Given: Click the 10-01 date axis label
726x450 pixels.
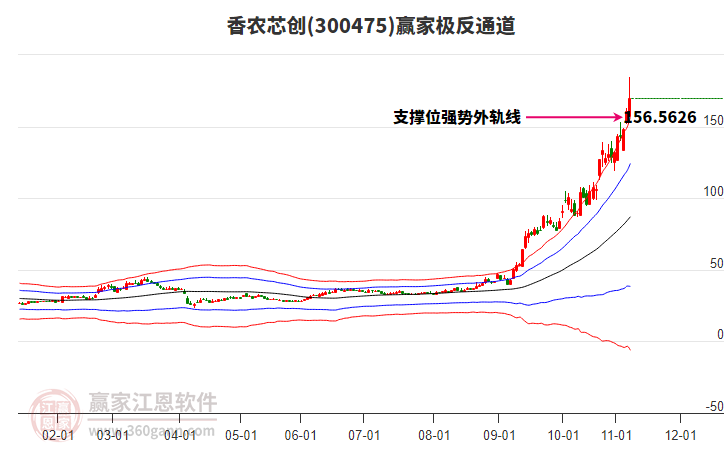Looking at the screenshot, I should [x=563, y=435].
